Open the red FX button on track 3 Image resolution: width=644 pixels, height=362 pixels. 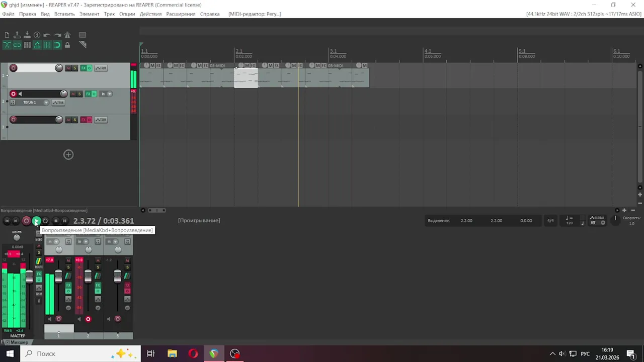(x=84, y=119)
